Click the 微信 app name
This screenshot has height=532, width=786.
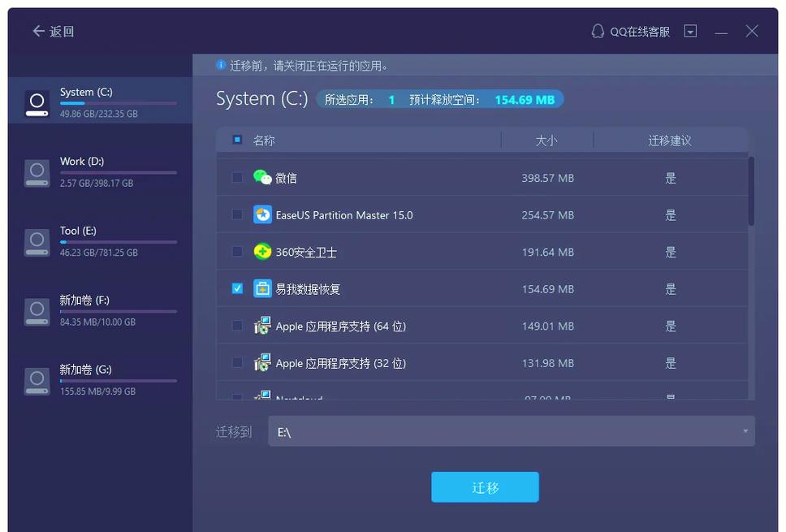(x=287, y=178)
